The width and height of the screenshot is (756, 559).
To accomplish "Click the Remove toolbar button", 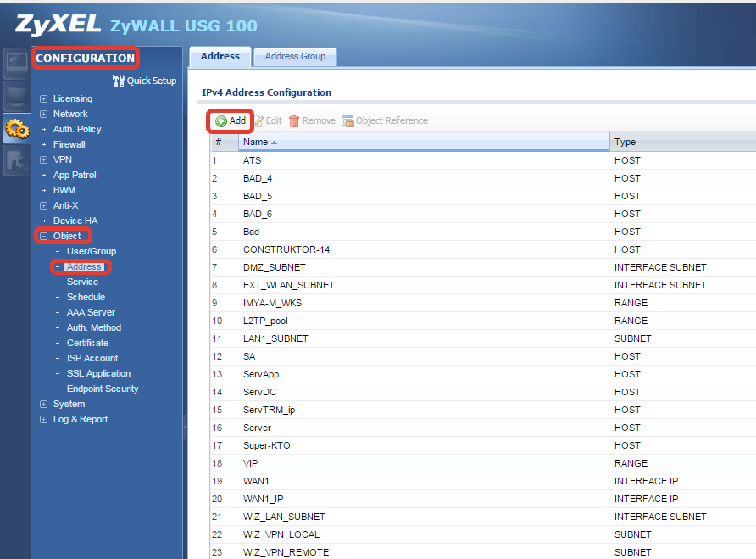I will coord(313,120).
